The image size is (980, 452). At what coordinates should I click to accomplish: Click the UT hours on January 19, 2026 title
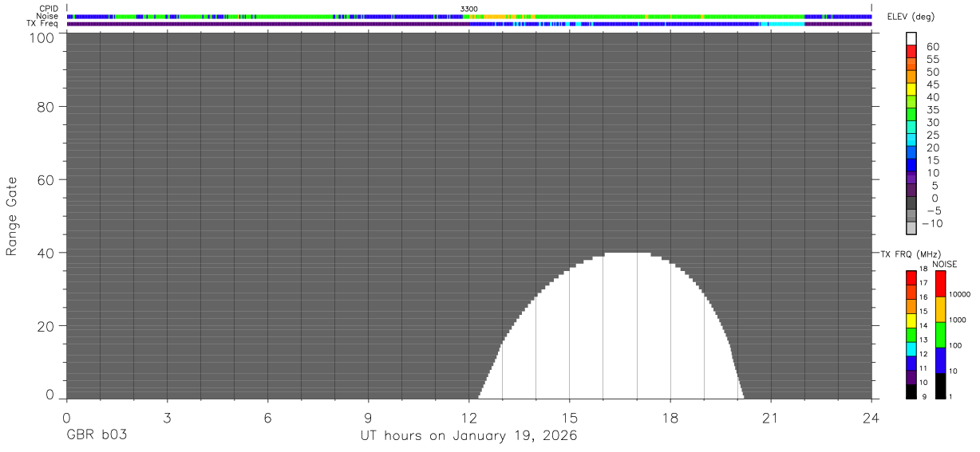[x=468, y=436]
